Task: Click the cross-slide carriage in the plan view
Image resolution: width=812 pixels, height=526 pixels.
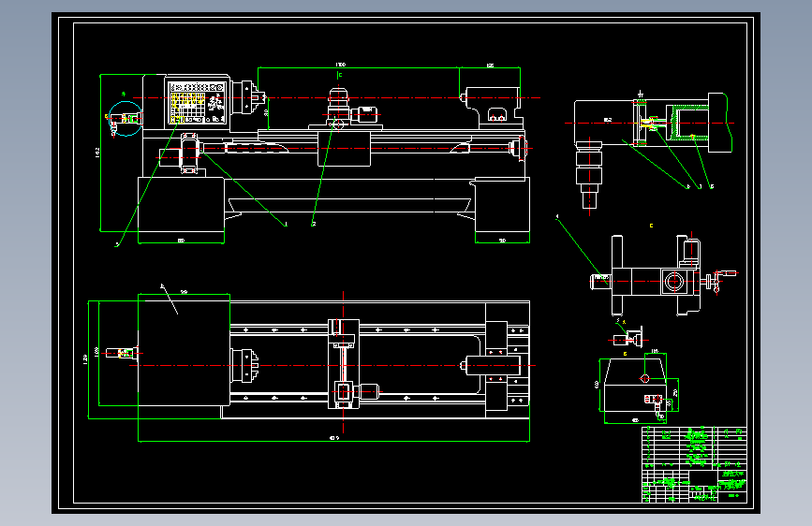Action: (344, 364)
